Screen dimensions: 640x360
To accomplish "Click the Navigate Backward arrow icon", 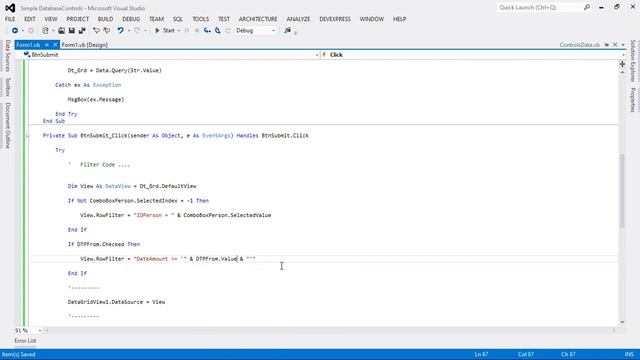I will point(15,31).
